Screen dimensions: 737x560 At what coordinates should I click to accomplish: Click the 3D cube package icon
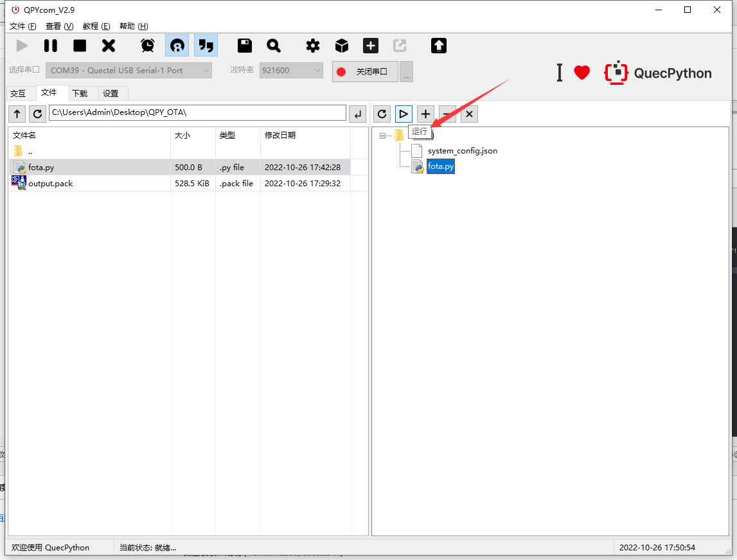342,46
